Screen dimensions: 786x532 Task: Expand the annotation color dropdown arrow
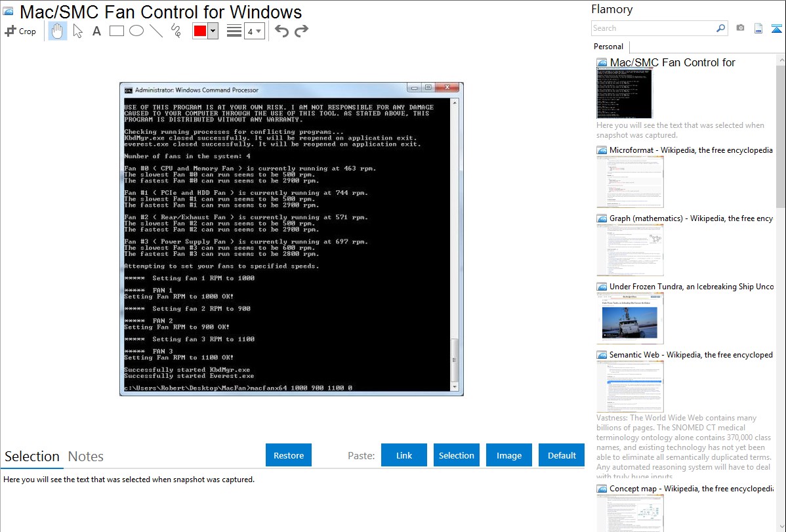click(x=213, y=31)
